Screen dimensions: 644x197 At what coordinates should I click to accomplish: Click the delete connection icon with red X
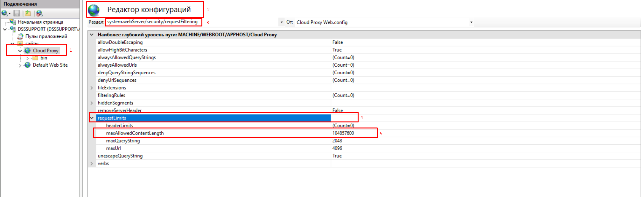39,13
